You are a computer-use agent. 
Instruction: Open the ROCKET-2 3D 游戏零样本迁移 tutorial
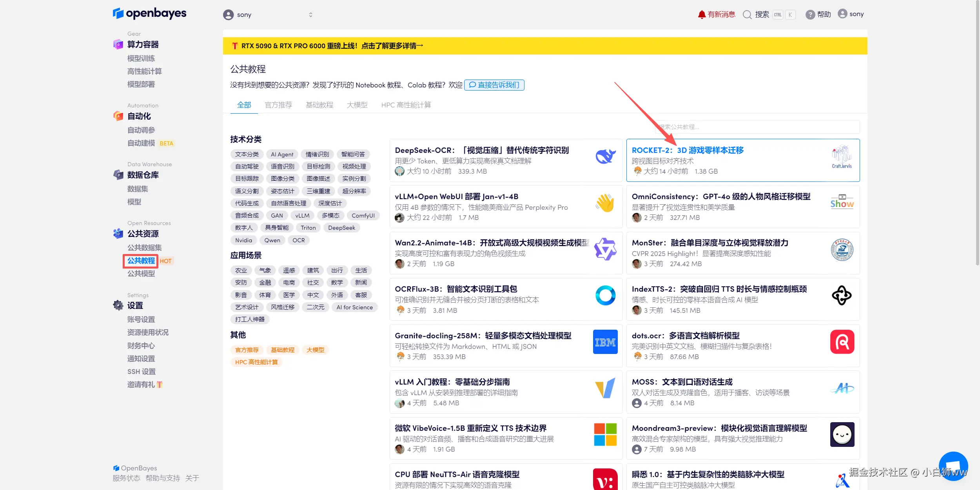pos(687,151)
